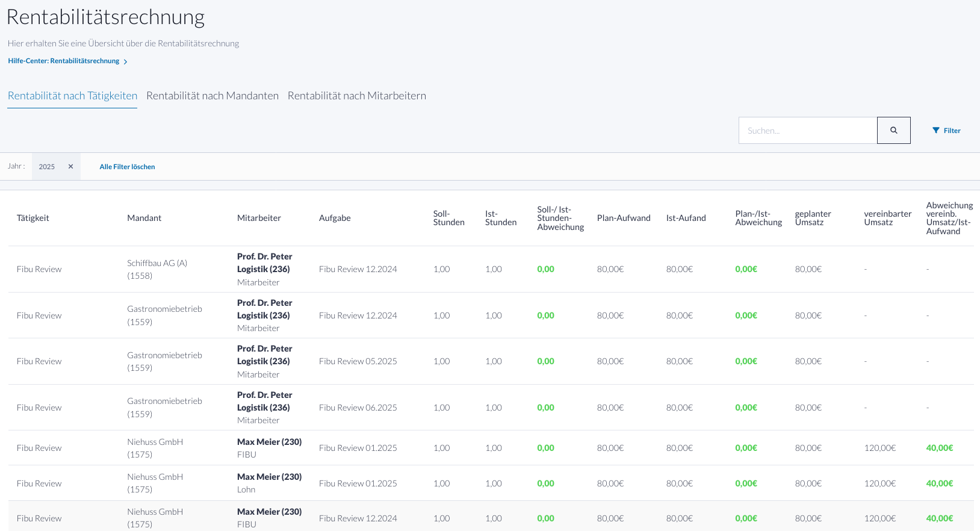Click the Fibu Review 06.2025 task entry
The height and width of the screenshot is (531, 980).
pos(358,408)
